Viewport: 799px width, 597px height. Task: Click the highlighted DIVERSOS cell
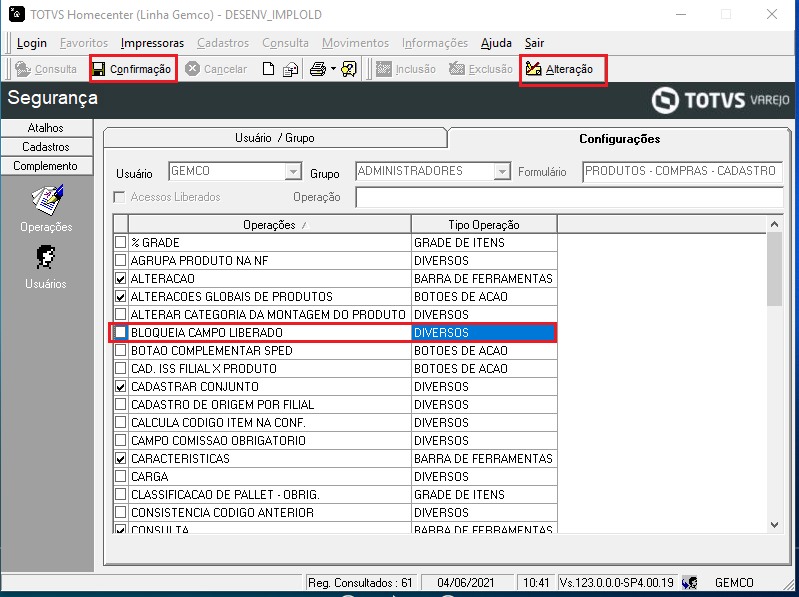[483, 333]
